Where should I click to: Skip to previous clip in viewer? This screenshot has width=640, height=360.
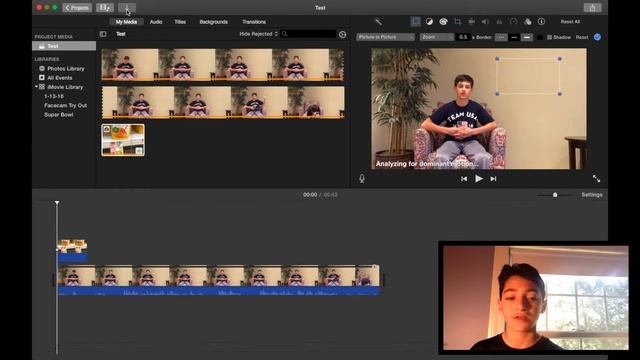[x=464, y=179]
